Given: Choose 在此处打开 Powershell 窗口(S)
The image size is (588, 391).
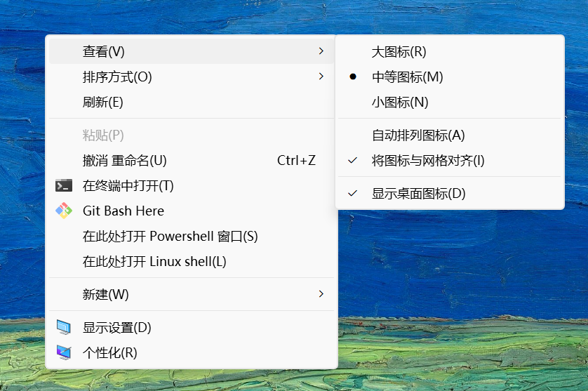Looking at the screenshot, I should pyautogui.click(x=192, y=237).
